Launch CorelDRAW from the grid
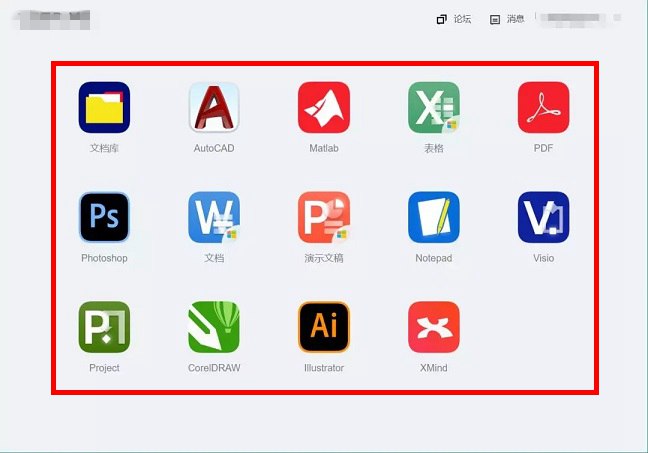648x453 pixels. click(214, 327)
